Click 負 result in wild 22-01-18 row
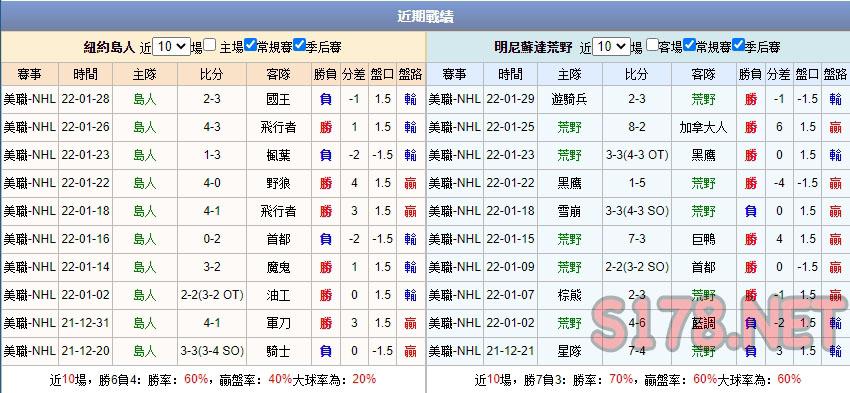850x393 pixels. click(x=751, y=211)
